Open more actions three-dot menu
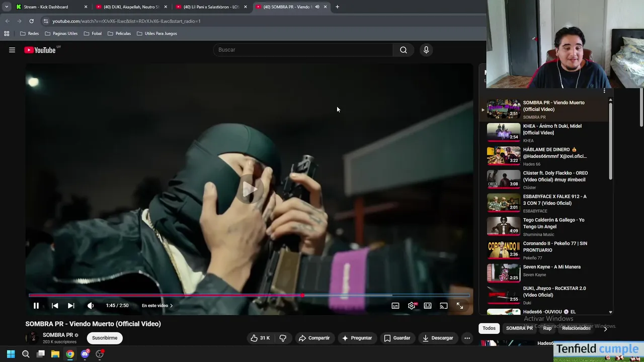644x362 pixels. click(x=467, y=338)
